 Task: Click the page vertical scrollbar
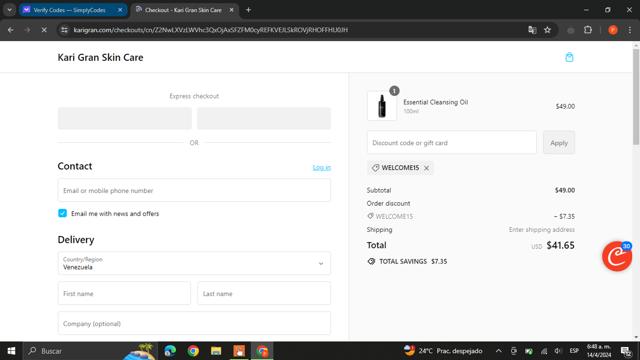(x=636, y=97)
